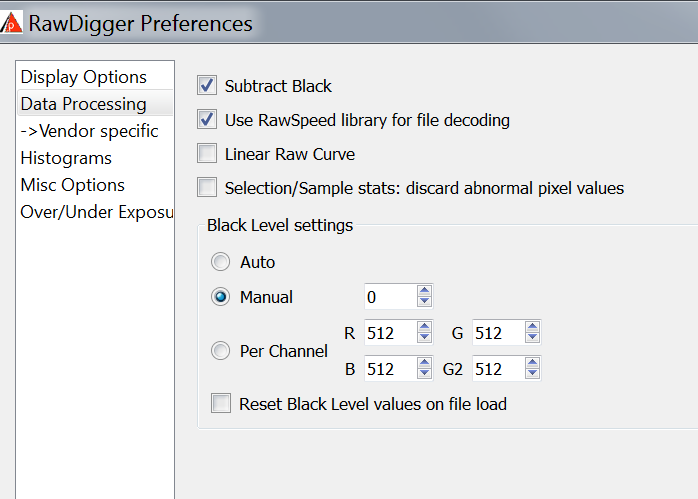This screenshot has height=499, width=698.
Task: Click the G2 channel value field
Action: [499, 369]
